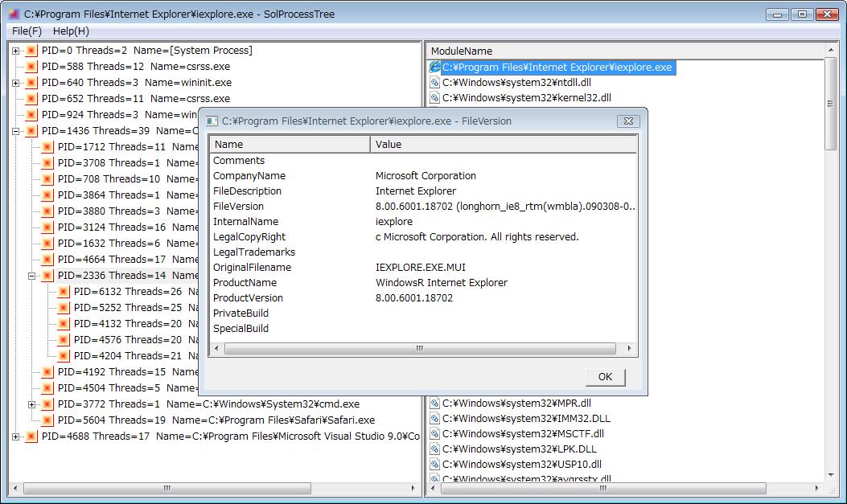Click the process icon beside PID=4576
847x504 pixels.
pyautogui.click(x=64, y=340)
